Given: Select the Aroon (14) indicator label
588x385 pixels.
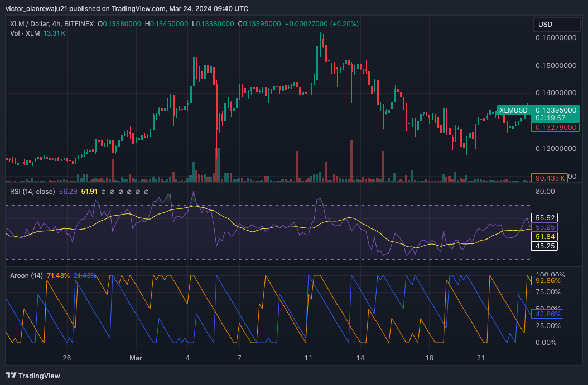Looking at the screenshot, I should pyautogui.click(x=27, y=276).
